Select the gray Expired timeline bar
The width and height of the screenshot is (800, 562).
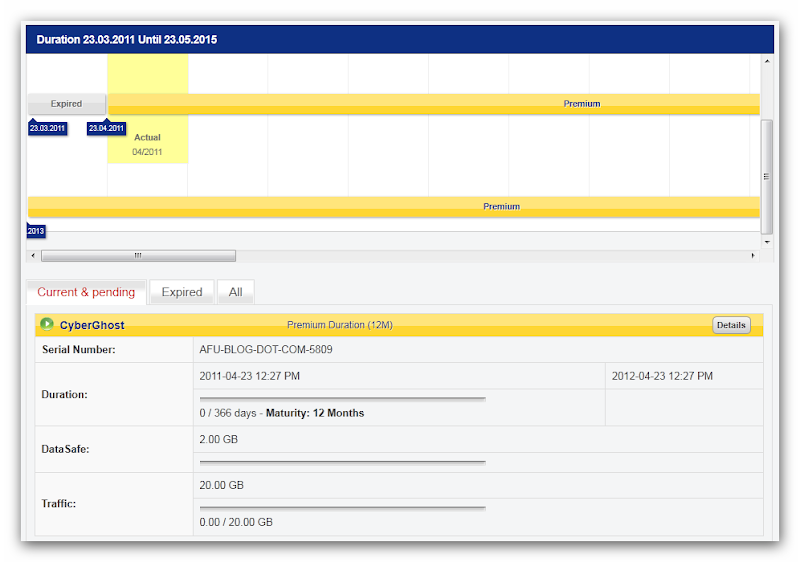coord(66,104)
